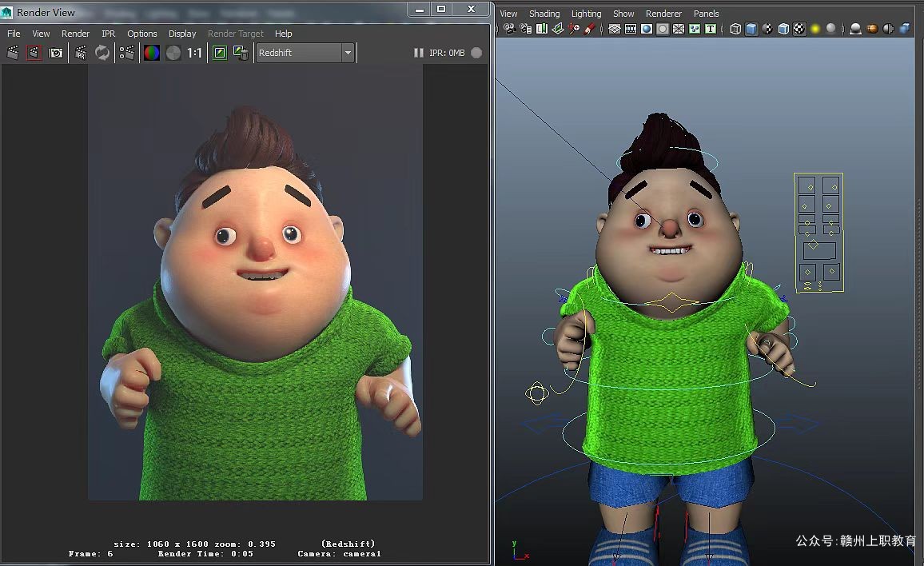Open camera Bookmarks in the viewport toolbar
Viewport: 924px width, 566px height.
tap(542, 28)
